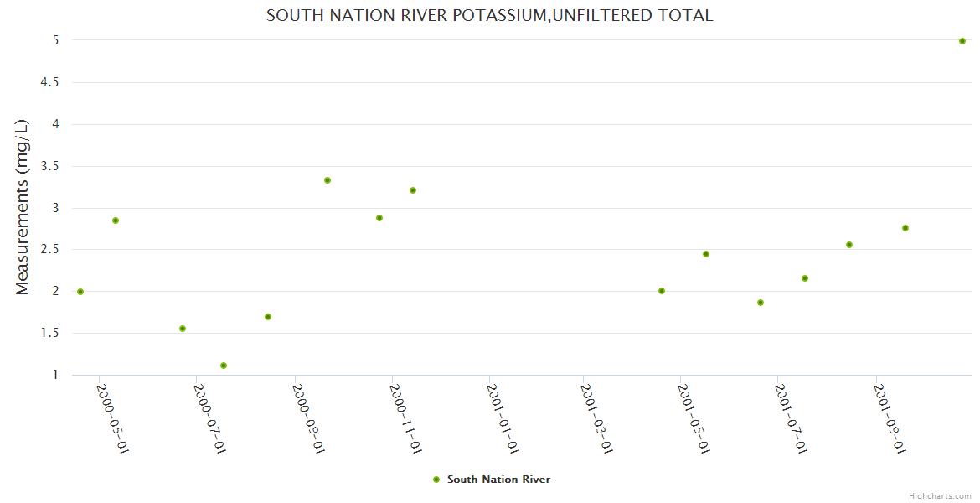Click the 1.85 mg/L point before 2001-07-01
This screenshot has height=503, width=980.
point(761,303)
